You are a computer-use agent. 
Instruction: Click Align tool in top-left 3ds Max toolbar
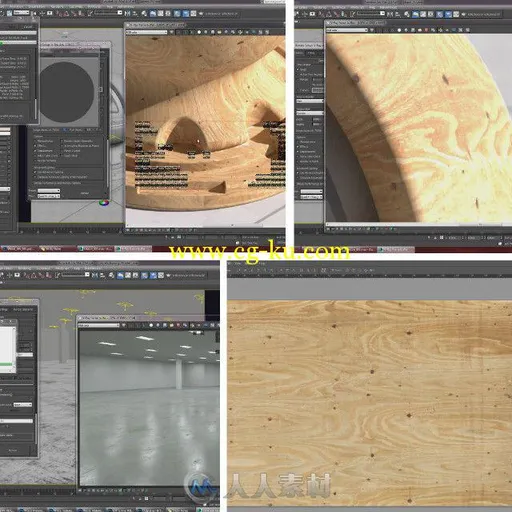(x=135, y=13)
